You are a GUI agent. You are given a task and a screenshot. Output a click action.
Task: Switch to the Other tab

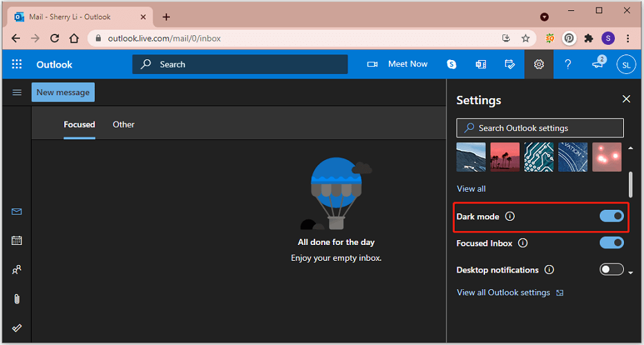124,124
